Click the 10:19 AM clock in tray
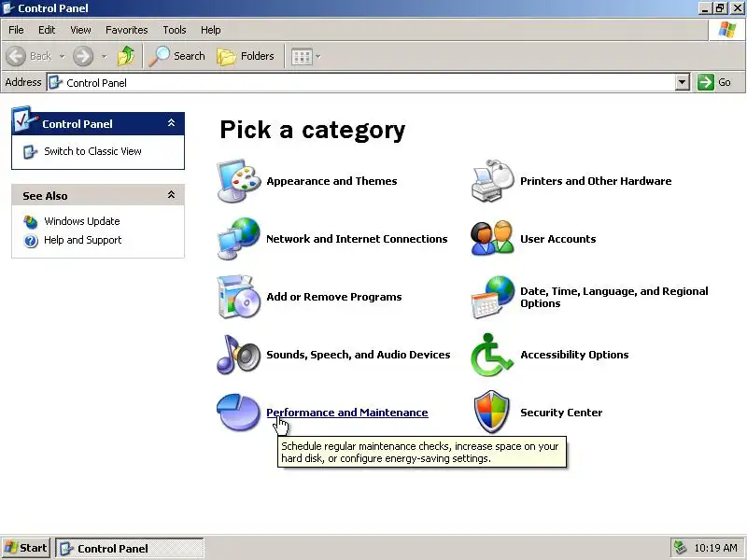 click(x=716, y=548)
